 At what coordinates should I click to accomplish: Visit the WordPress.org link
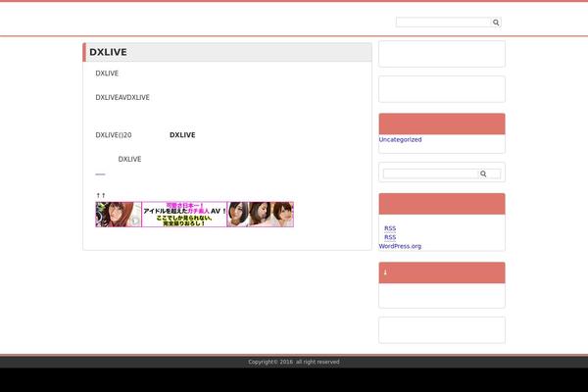400,246
